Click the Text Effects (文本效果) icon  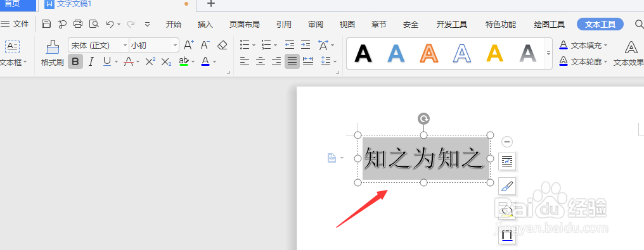point(631,47)
